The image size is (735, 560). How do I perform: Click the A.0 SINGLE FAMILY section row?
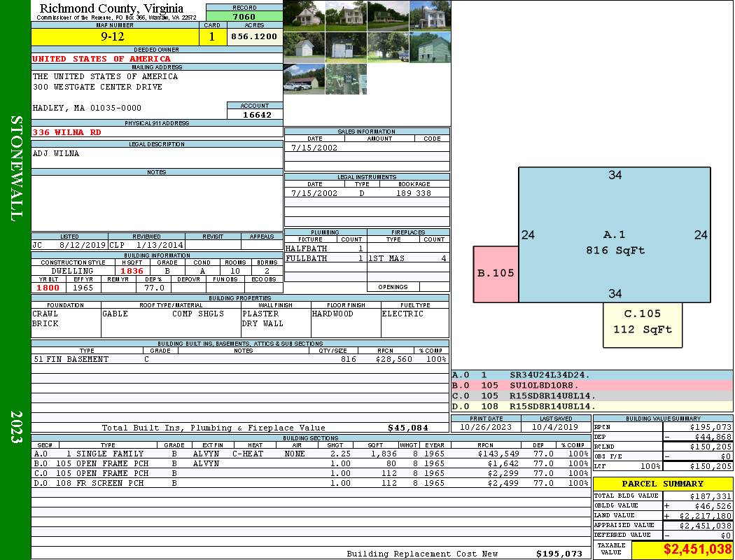310,454
